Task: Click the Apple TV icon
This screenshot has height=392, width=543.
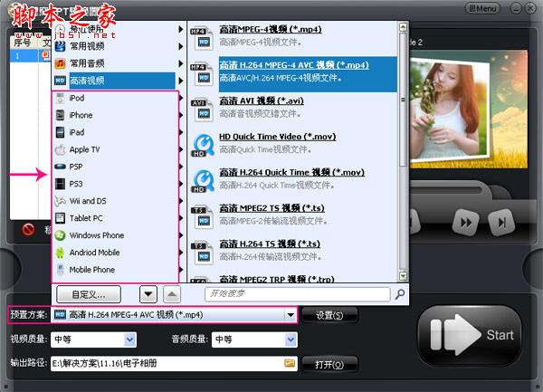Action: click(x=61, y=150)
